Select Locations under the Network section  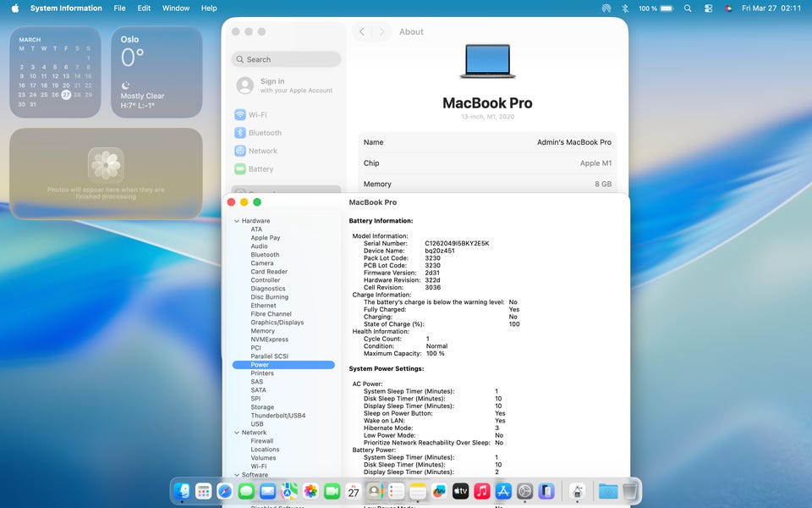[x=265, y=450]
